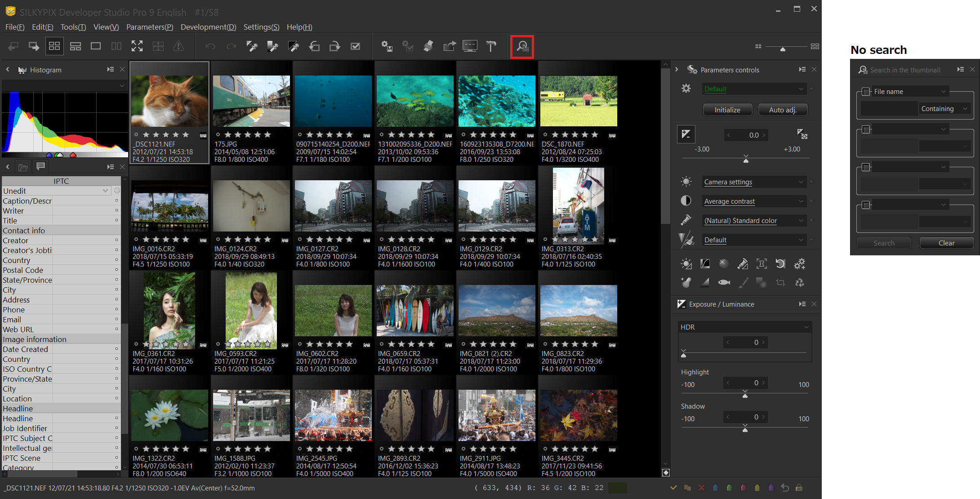Enable the second search condition checkbox
980x499 pixels.
(866, 129)
